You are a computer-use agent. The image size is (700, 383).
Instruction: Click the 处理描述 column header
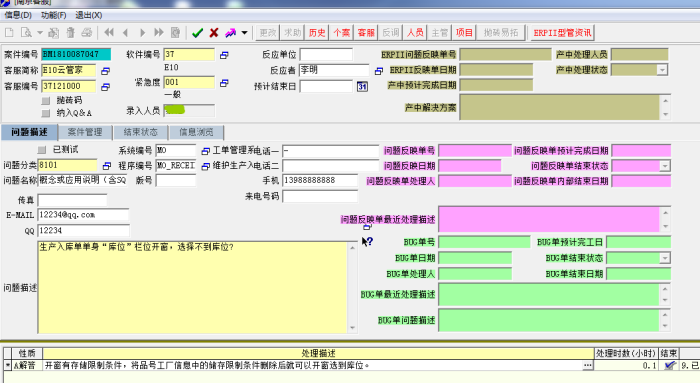318,353
